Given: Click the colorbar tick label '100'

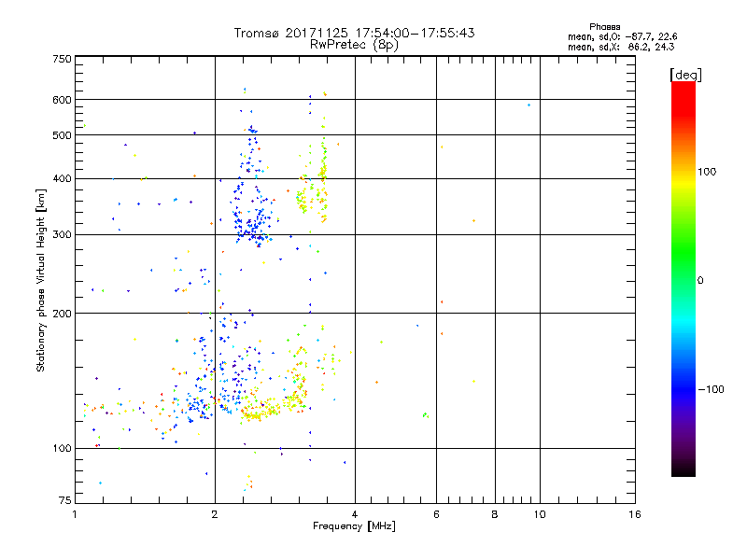Looking at the screenshot, I should [707, 172].
